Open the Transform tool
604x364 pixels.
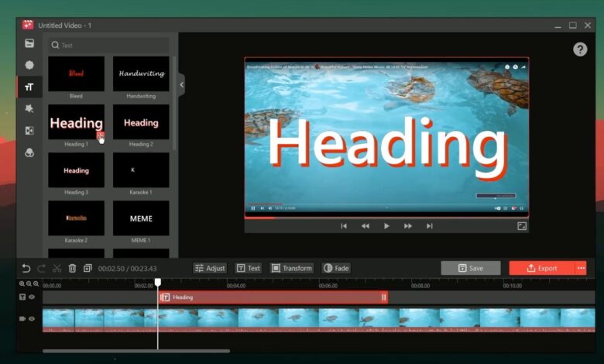(x=292, y=268)
